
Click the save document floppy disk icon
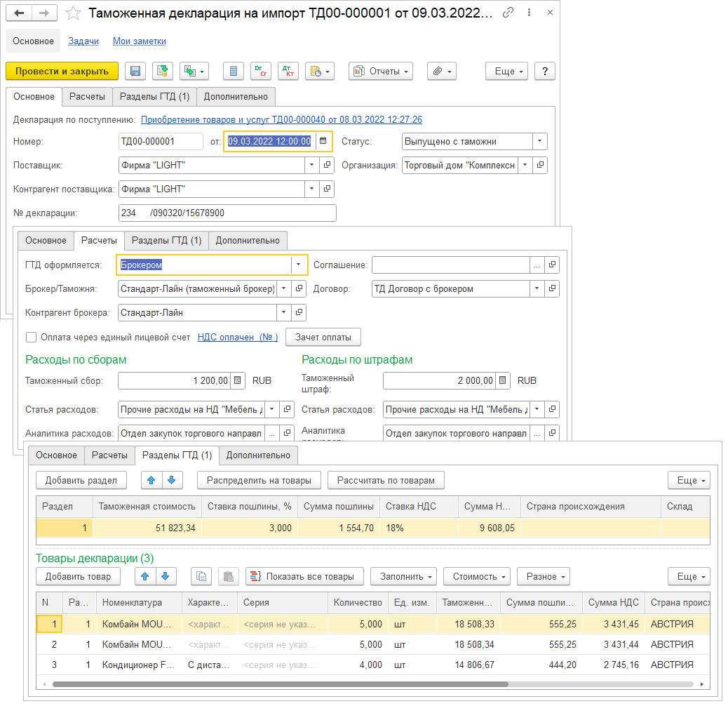[x=135, y=71]
